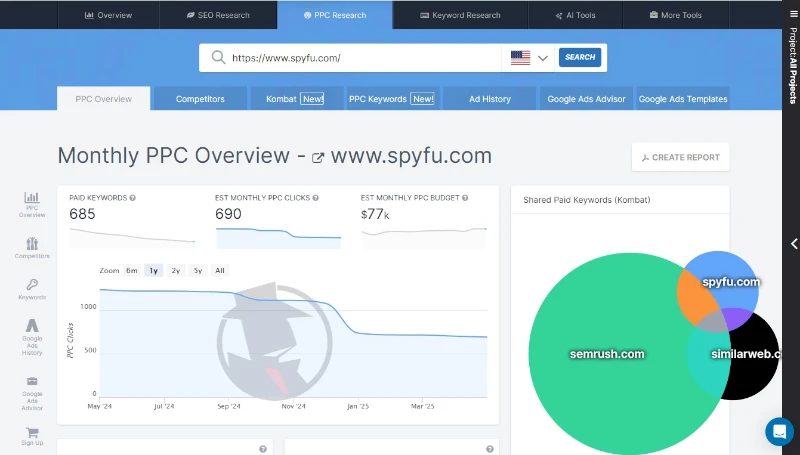800x455 pixels.
Task: Open the Overview top navigation tab
Action: (108, 15)
